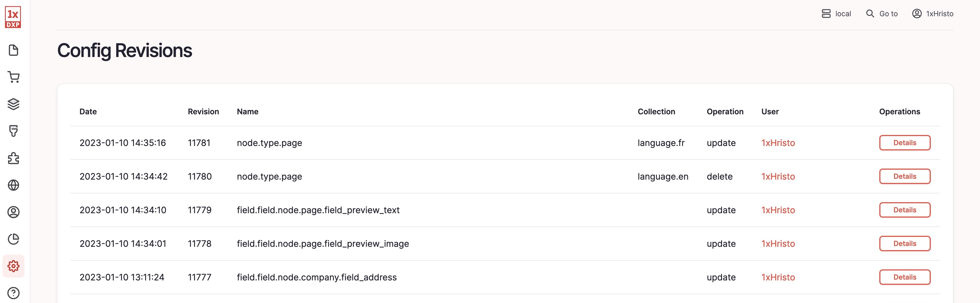Open the Content page icon in sidebar
Viewport: 980px width, 303px height.
pos(13,50)
